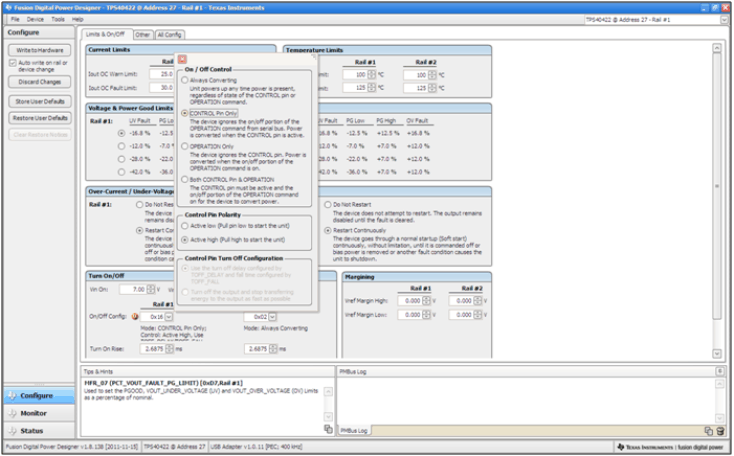Click the Fusion app icon in title bar
734x456 pixels.
[x=8, y=7]
